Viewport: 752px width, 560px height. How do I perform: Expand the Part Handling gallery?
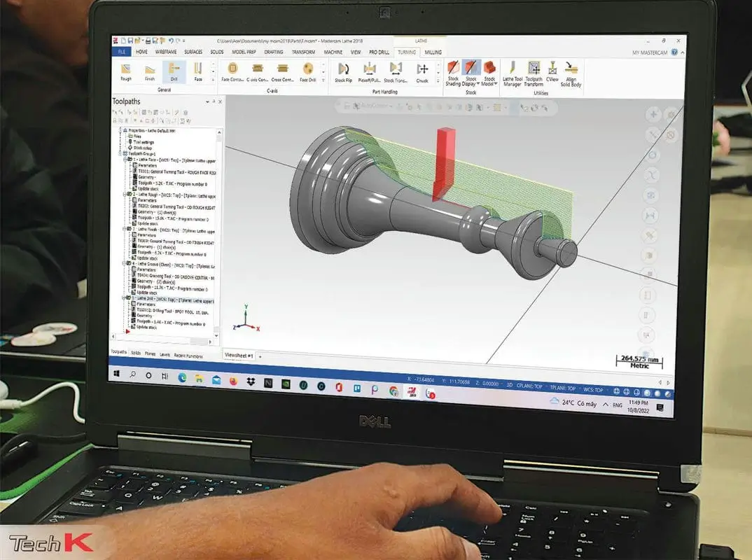click(438, 81)
